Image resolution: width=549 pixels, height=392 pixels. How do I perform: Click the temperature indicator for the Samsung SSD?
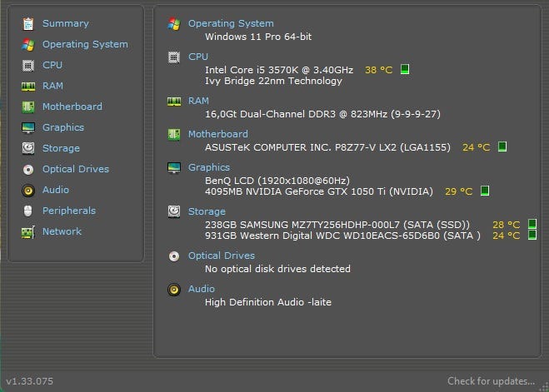[x=532, y=225]
